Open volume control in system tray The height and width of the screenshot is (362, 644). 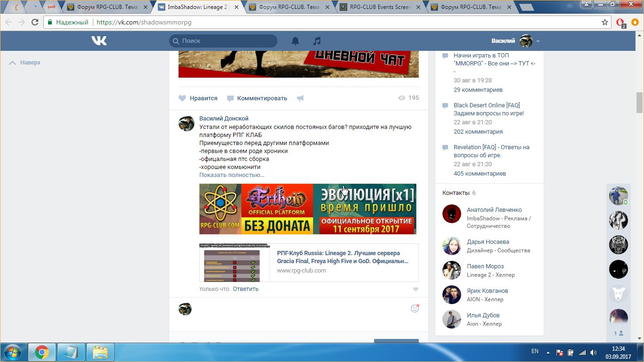(x=594, y=352)
